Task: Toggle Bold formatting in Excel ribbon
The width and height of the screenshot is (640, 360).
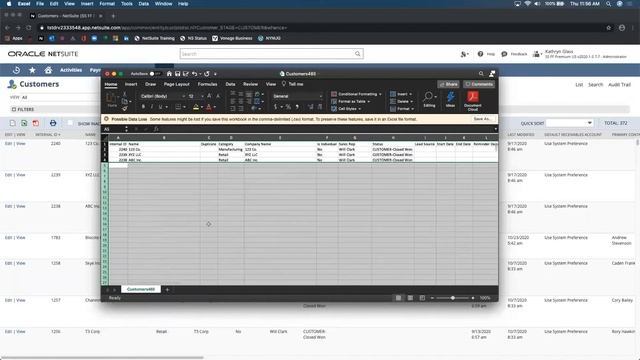Action: 143,107
